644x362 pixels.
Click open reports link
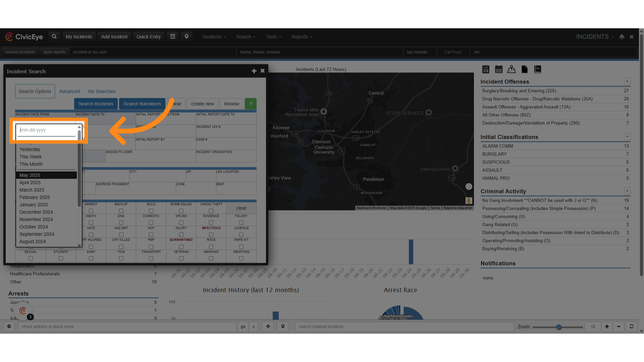54,52
